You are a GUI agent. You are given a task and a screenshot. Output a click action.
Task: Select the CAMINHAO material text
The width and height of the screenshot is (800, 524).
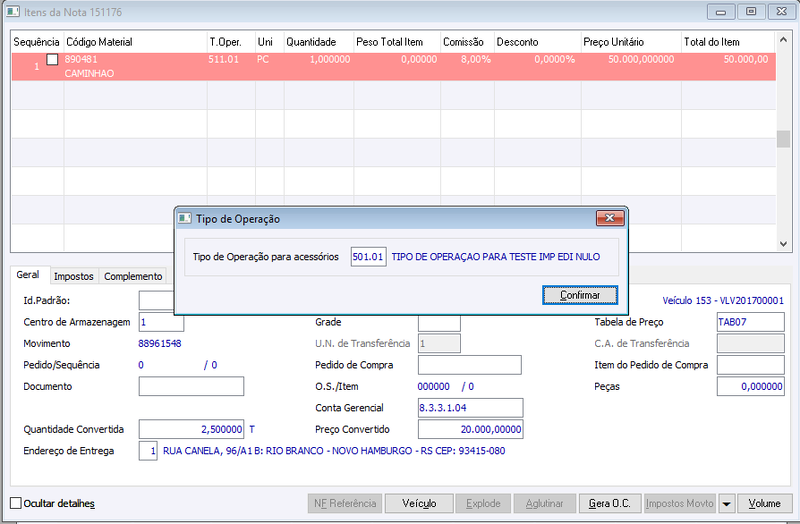(89, 73)
